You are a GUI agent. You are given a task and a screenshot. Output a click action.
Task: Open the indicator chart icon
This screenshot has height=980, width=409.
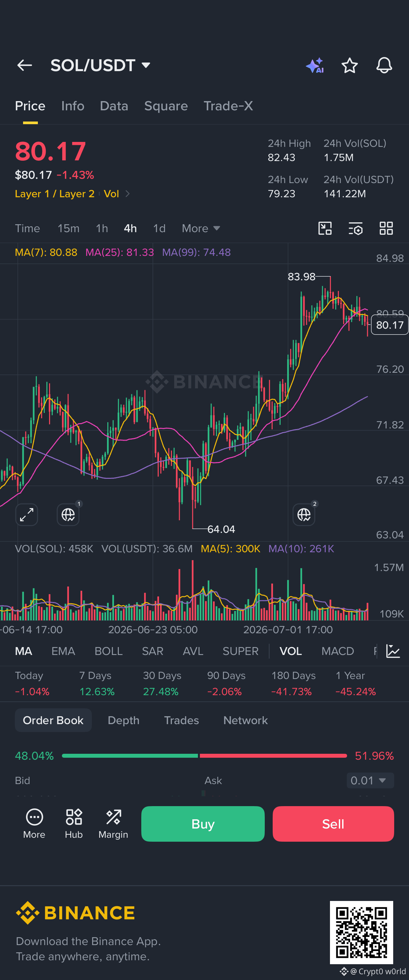(x=393, y=651)
